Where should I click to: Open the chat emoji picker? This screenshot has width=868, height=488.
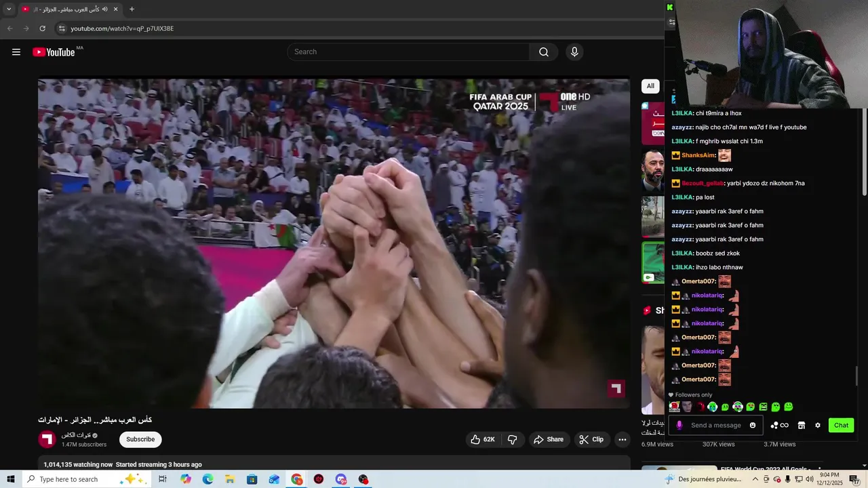(x=753, y=425)
